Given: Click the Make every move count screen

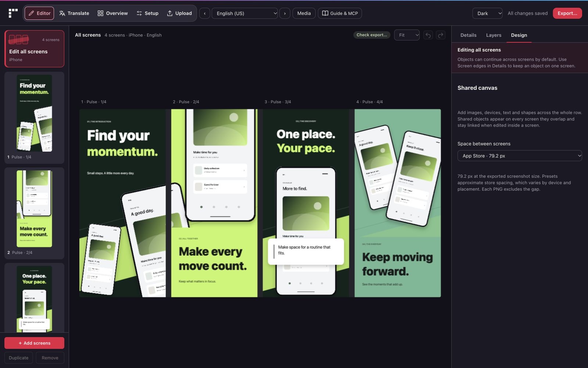Looking at the screenshot, I should click(214, 203).
